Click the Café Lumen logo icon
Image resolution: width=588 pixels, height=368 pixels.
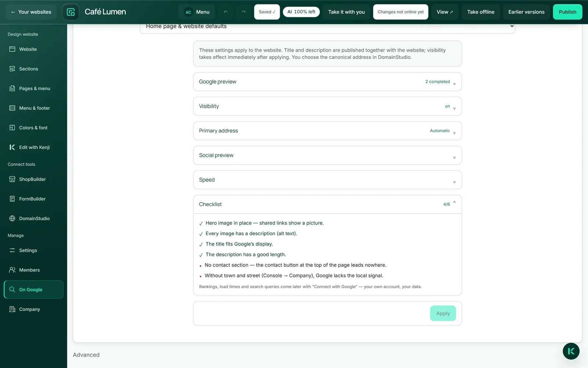[71, 12]
